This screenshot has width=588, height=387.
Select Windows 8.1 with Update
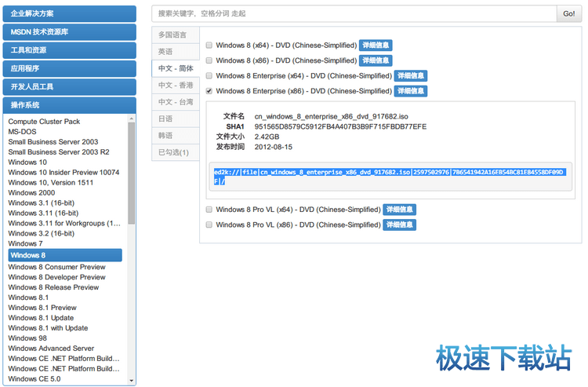tap(48, 328)
